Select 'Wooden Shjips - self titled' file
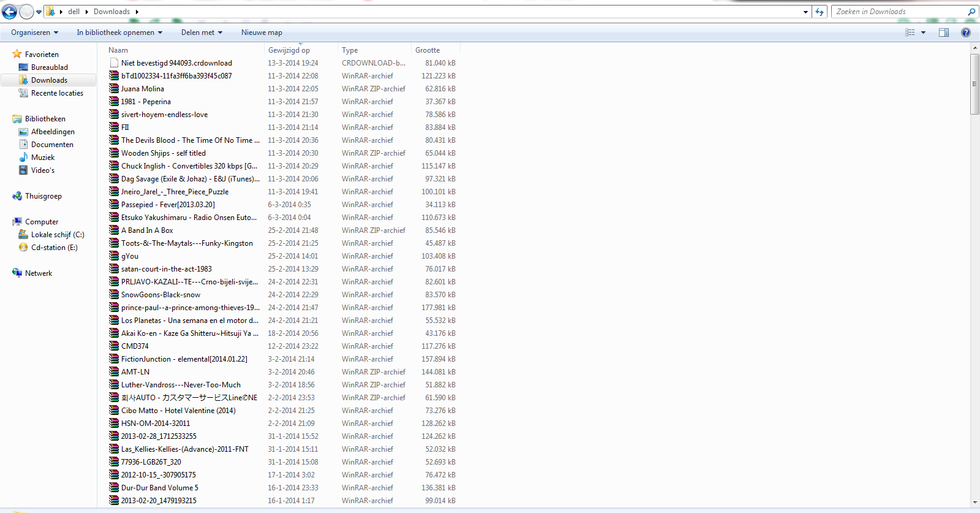Screen dimensions: 980x513 (163, 153)
